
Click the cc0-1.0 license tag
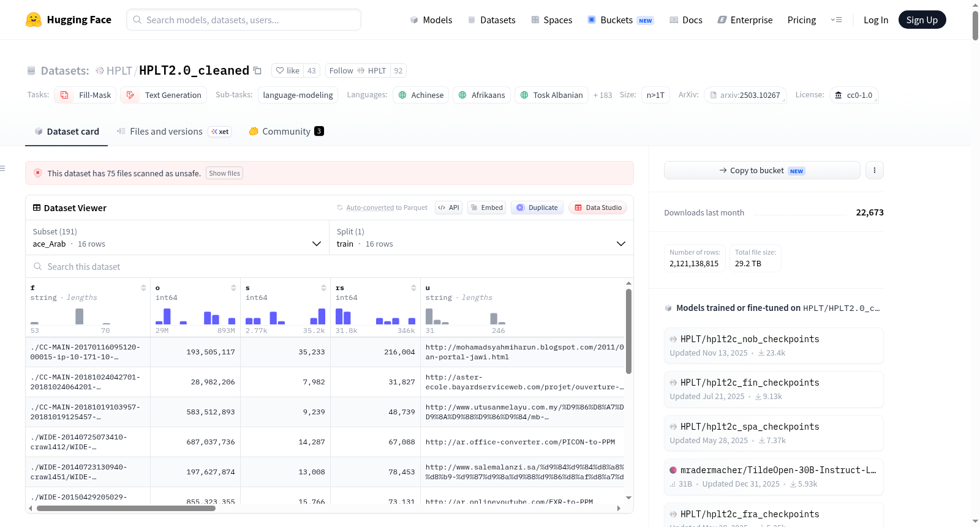(854, 95)
